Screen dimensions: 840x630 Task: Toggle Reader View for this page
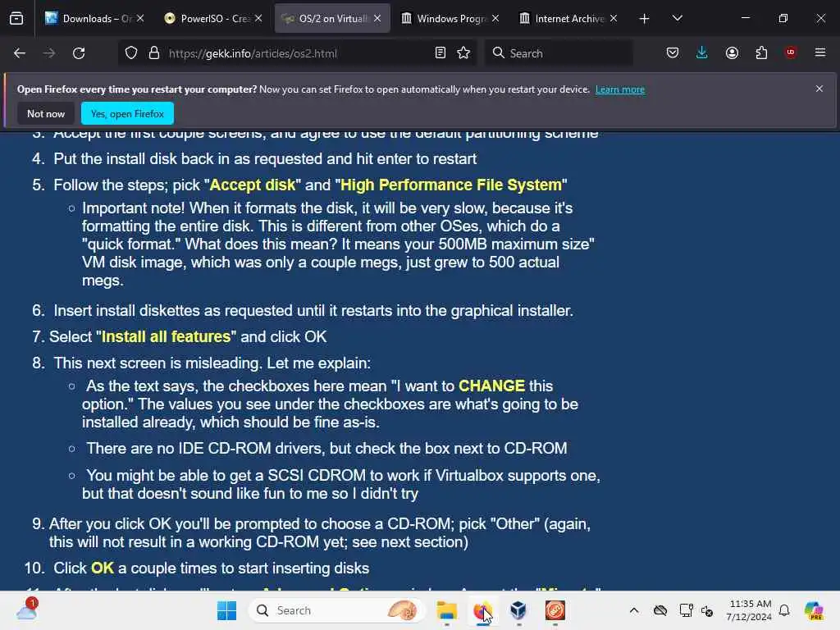point(441,53)
